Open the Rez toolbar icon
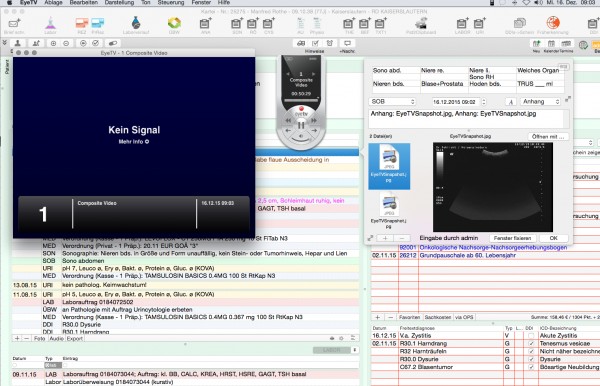 pyautogui.click(x=82, y=24)
